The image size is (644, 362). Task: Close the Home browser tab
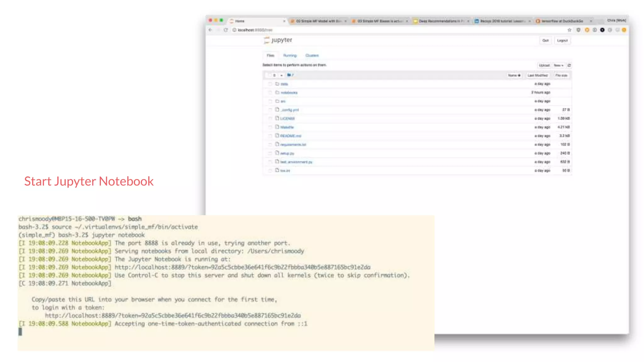pos(284,21)
